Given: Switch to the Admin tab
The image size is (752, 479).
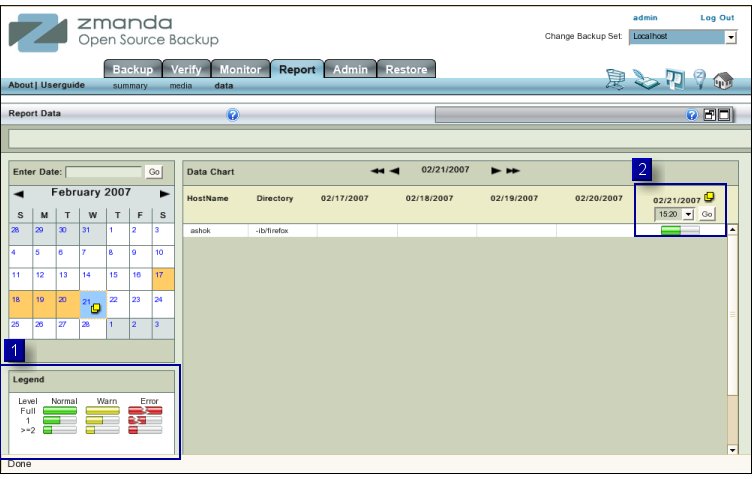Looking at the screenshot, I should pyautogui.click(x=351, y=70).
